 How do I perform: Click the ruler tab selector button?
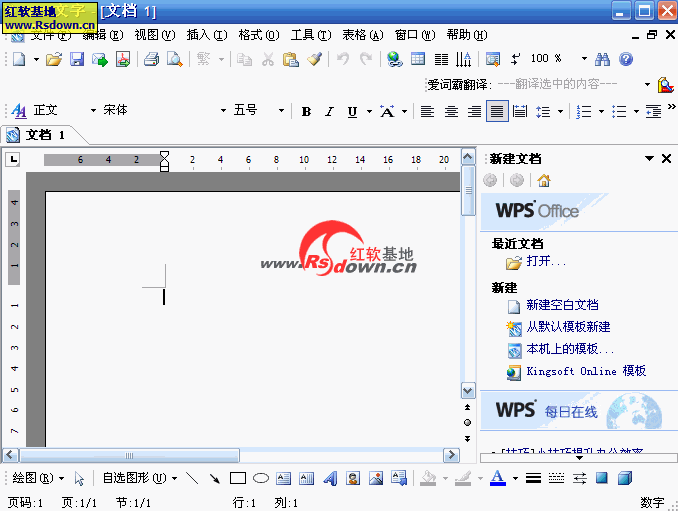[x=13, y=160]
